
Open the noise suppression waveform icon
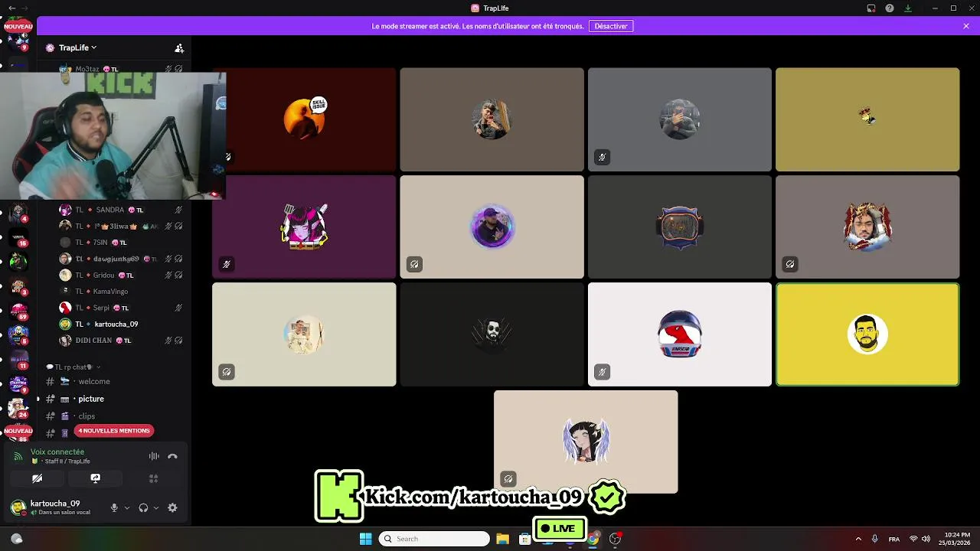[x=154, y=456]
